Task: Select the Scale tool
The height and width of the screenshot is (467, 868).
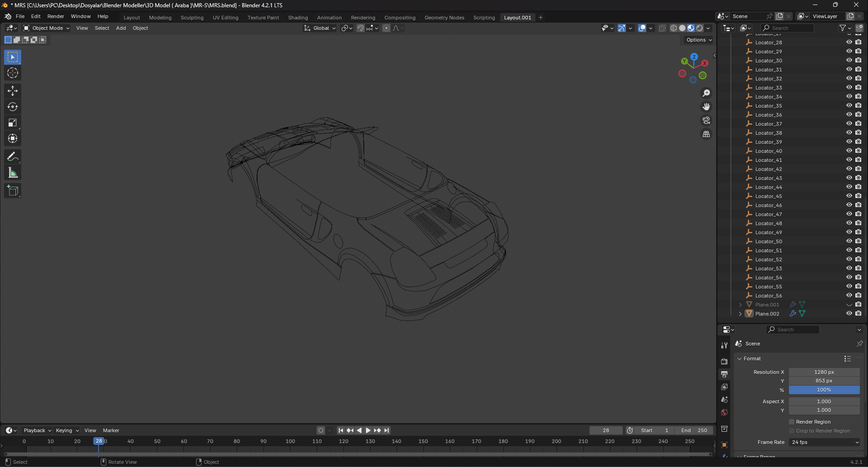Action: click(x=13, y=123)
